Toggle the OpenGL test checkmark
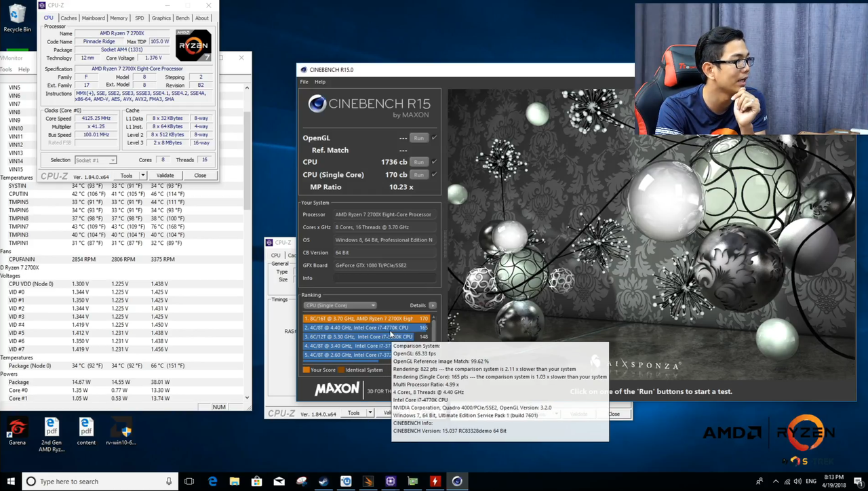868x491 pixels. coord(434,138)
